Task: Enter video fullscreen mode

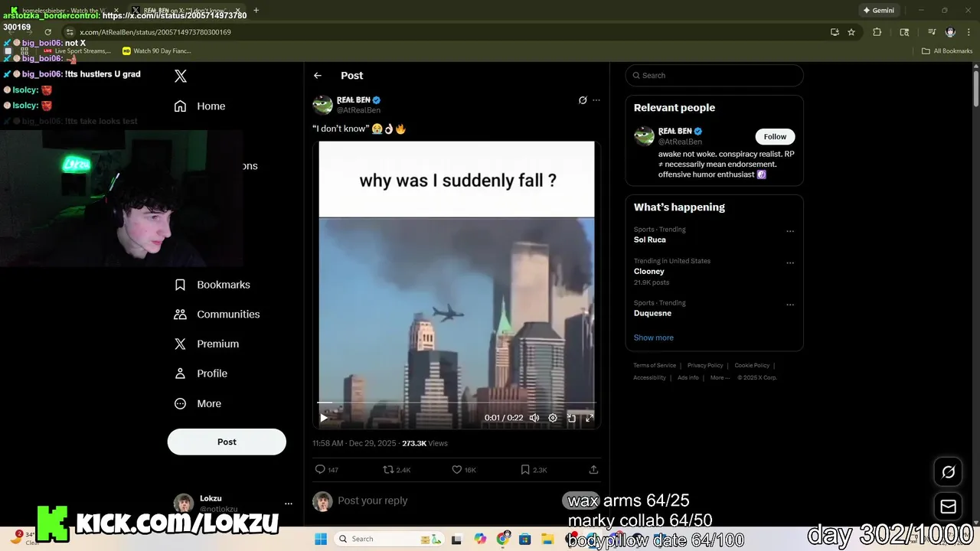Action: pos(590,418)
